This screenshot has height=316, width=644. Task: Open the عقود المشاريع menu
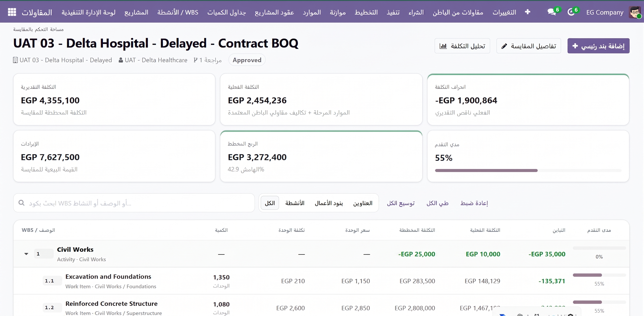coord(274,12)
